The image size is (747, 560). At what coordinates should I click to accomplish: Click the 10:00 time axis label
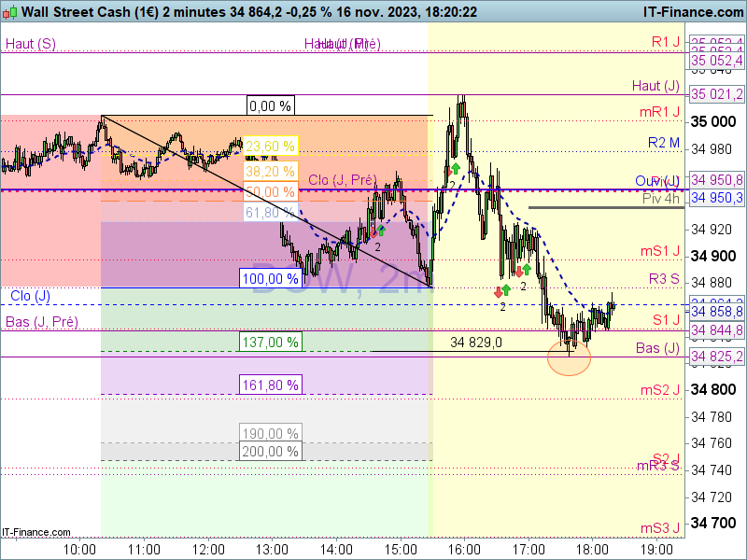[79, 550]
